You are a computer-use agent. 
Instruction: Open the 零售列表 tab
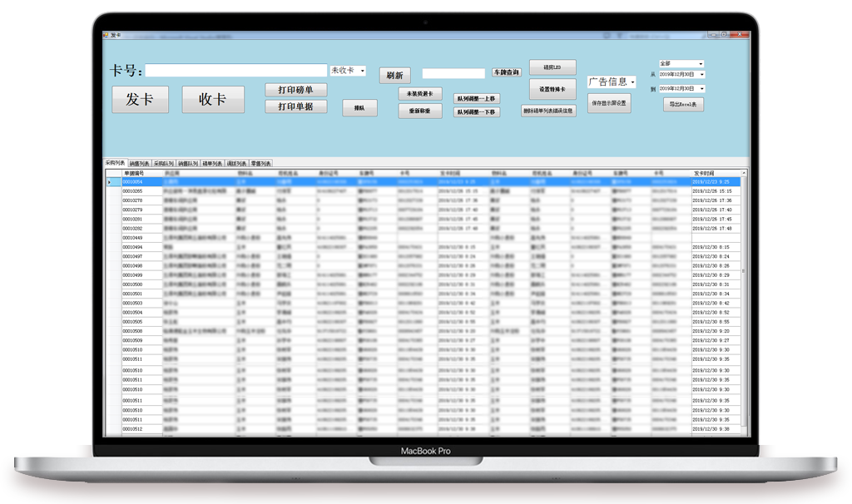(261, 164)
